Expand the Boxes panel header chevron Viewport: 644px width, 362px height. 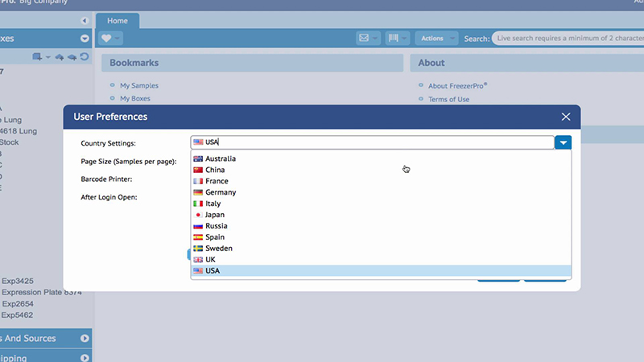tap(85, 38)
